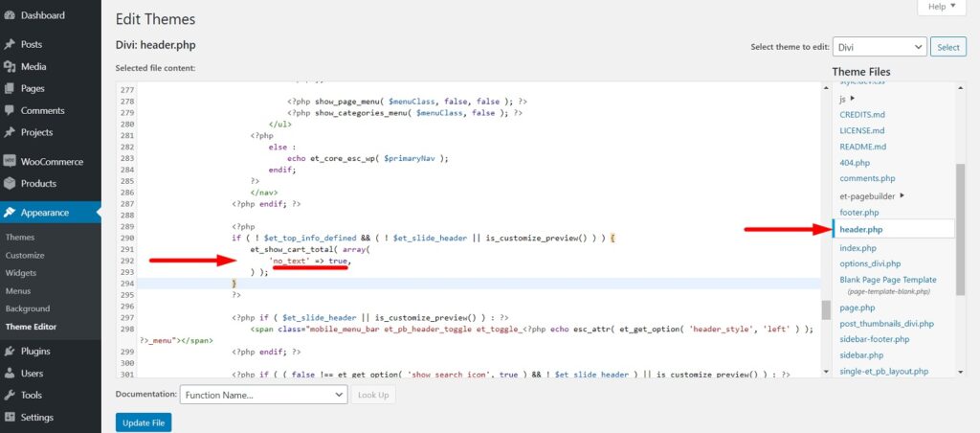Click the Projects pin icon
The height and width of the screenshot is (433, 980).
[10, 132]
